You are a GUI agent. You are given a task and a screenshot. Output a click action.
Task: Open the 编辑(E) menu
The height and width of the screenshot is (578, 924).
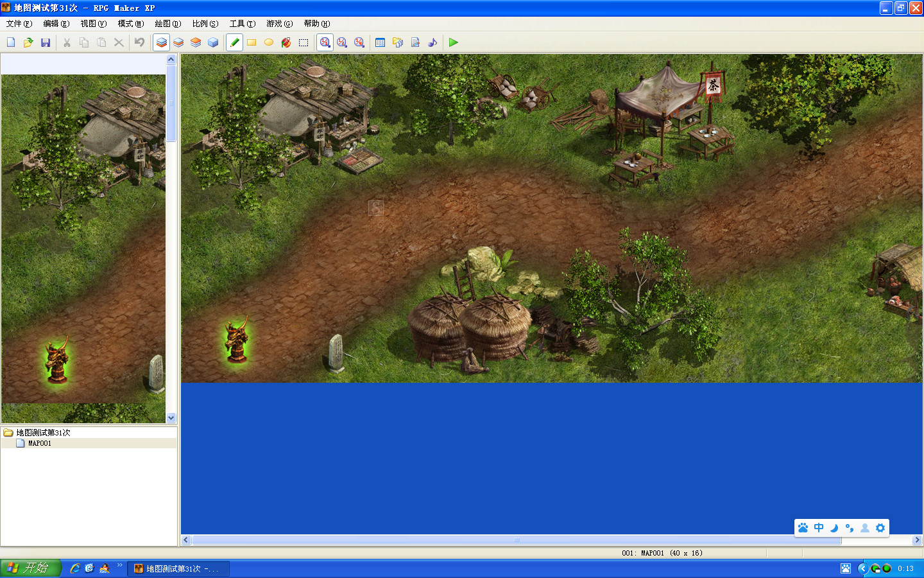(56, 24)
